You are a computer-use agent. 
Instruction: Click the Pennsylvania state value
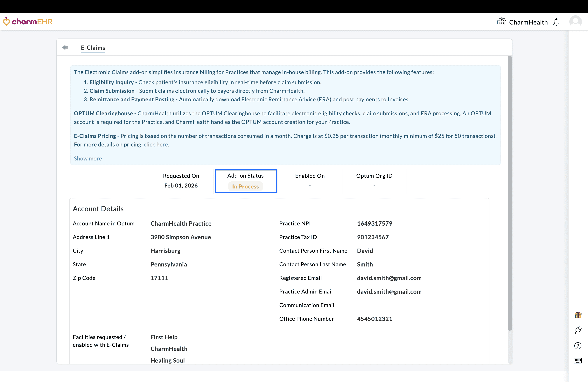tap(169, 264)
